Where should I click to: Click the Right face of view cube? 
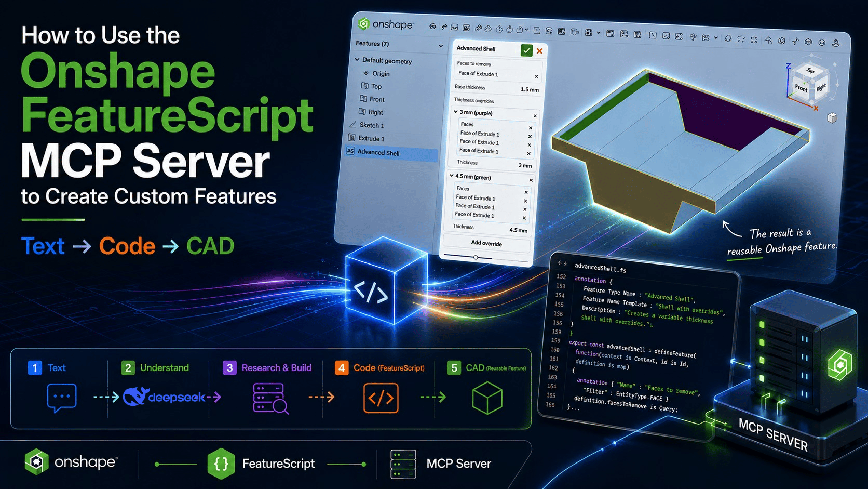coord(821,87)
